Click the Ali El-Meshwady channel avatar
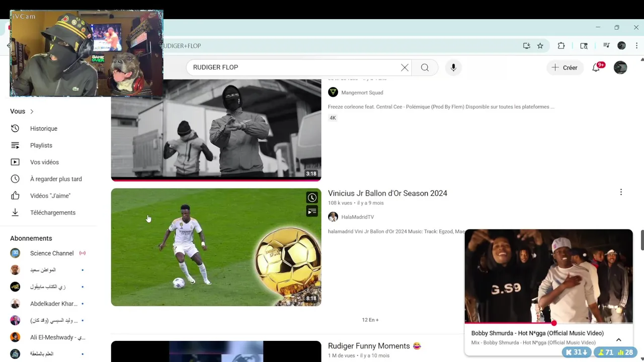Image resolution: width=644 pixels, height=362 pixels. (x=15, y=337)
